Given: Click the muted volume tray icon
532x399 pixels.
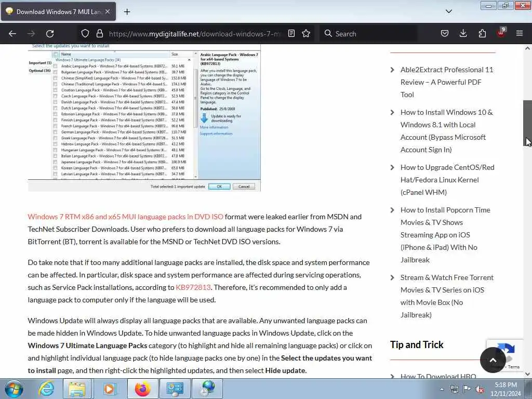Looking at the screenshot, I should 480,390.
